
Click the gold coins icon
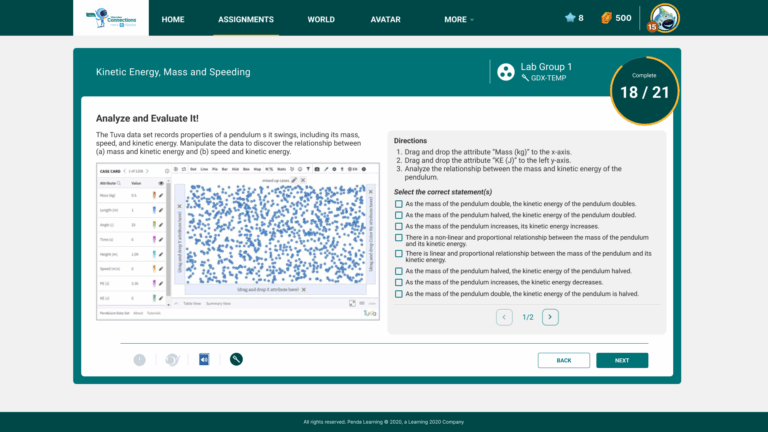pyautogui.click(x=606, y=18)
